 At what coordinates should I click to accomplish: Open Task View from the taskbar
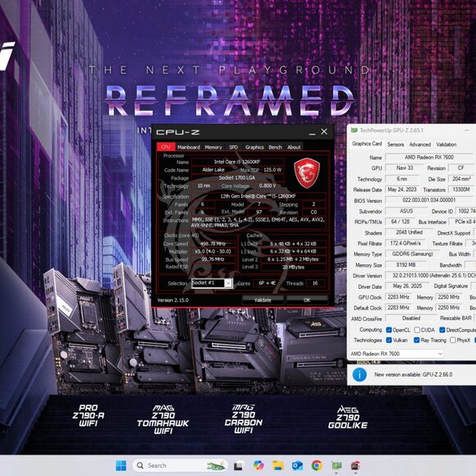pyautogui.click(x=238, y=465)
